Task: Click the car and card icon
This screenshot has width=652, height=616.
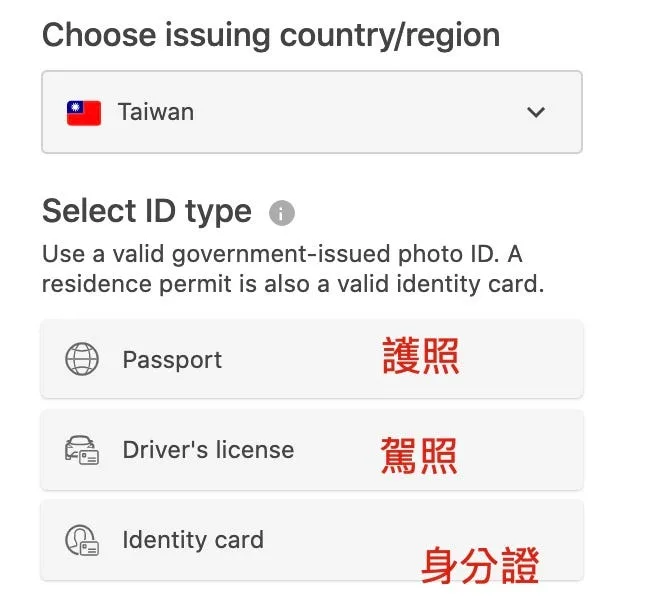Action: click(82, 450)
